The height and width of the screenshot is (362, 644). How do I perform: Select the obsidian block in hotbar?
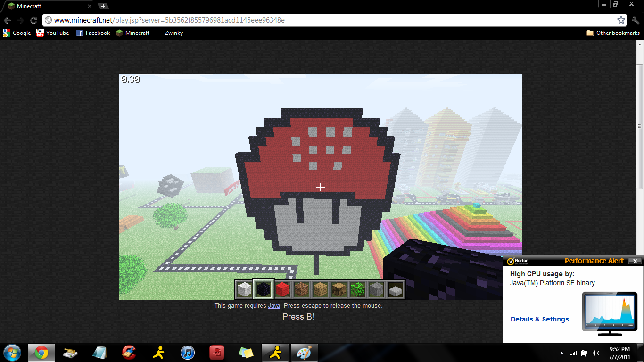coord(264,289)
